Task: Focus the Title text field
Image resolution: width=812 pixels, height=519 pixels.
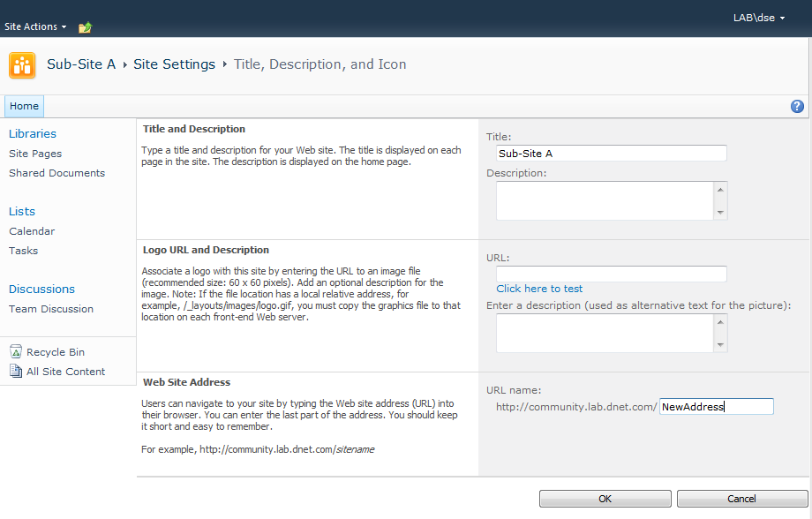Action: pyautogui.click(x=611, y=154)
